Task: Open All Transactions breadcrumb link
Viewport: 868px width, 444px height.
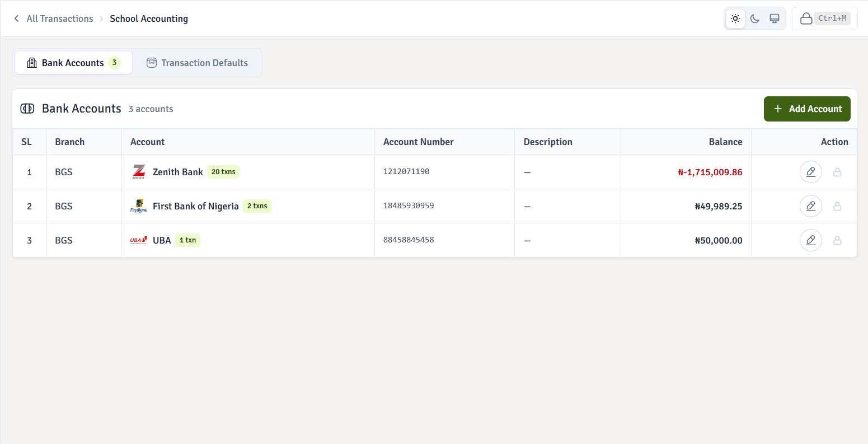Action: (x=60, y=18)
